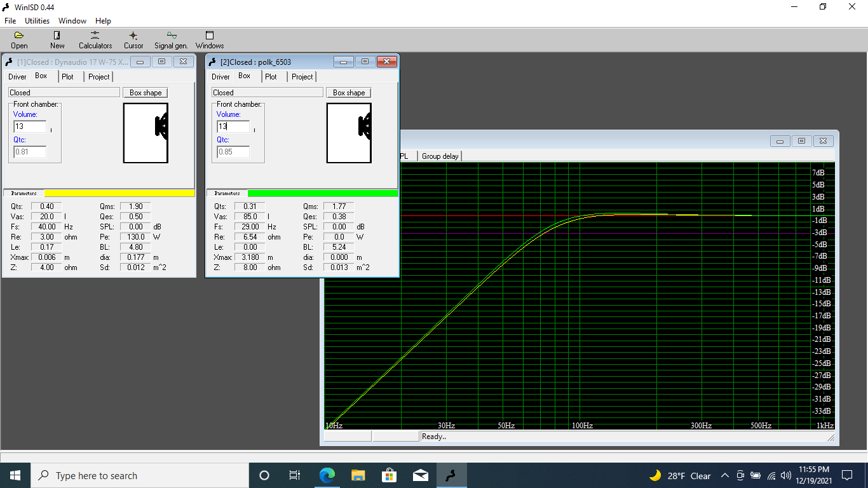Open weather widget showing 28°F Clear
868x488 pixels.
681,476
